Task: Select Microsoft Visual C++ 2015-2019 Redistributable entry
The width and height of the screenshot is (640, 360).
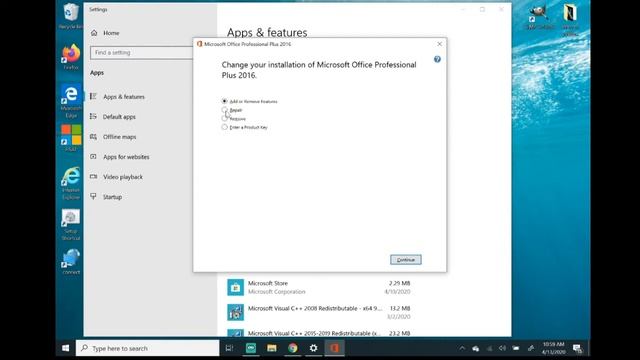Action: point(319,333)
